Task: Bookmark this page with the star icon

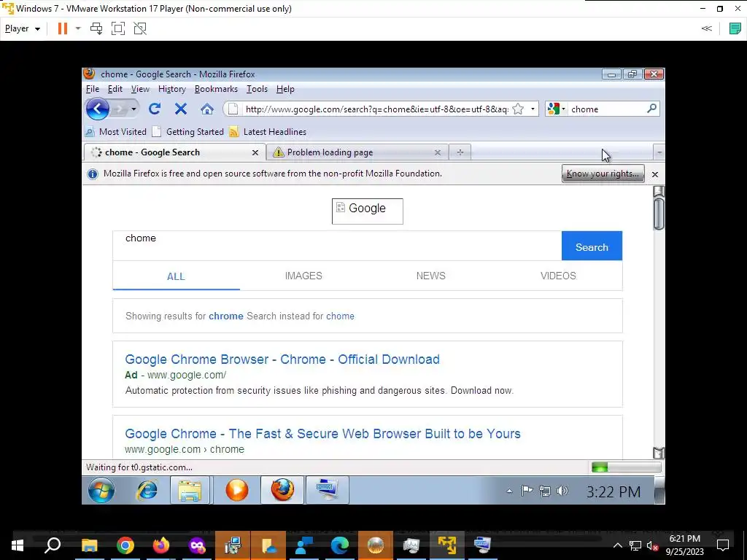Action: pos(519,109)
